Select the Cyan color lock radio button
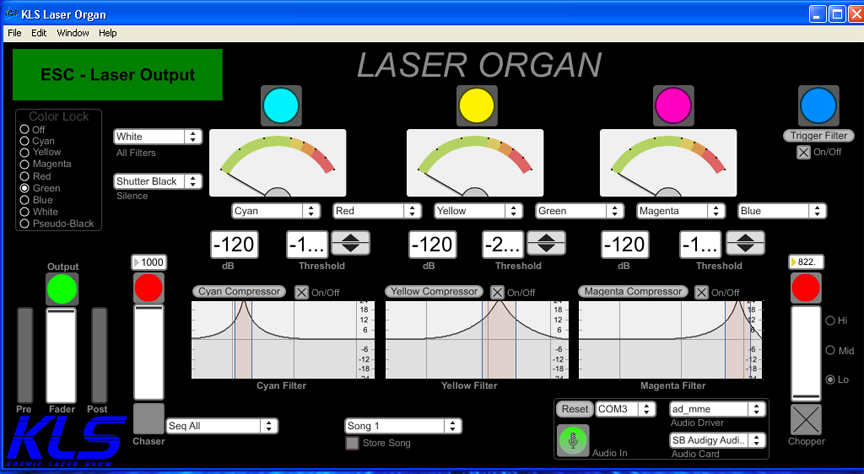Image resolution: width=864 pixels, height=474 pixels. tap(25, 141)
